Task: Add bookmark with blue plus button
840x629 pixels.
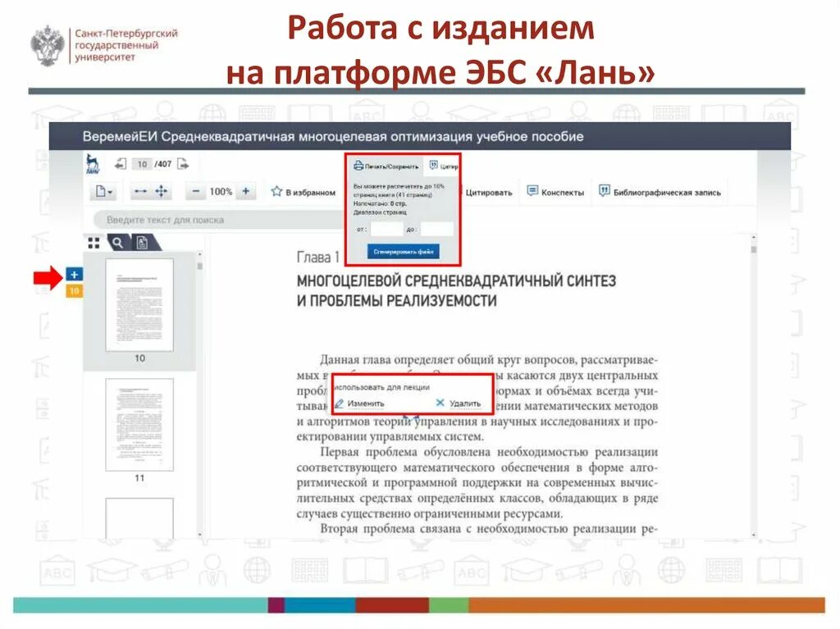Action: click(x=74, y=275)
